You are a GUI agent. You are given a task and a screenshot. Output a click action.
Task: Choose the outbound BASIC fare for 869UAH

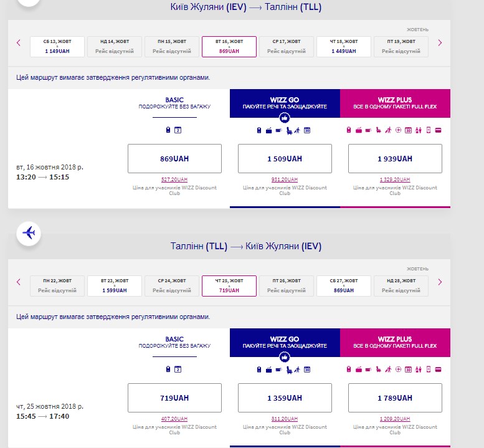[174, 159]
